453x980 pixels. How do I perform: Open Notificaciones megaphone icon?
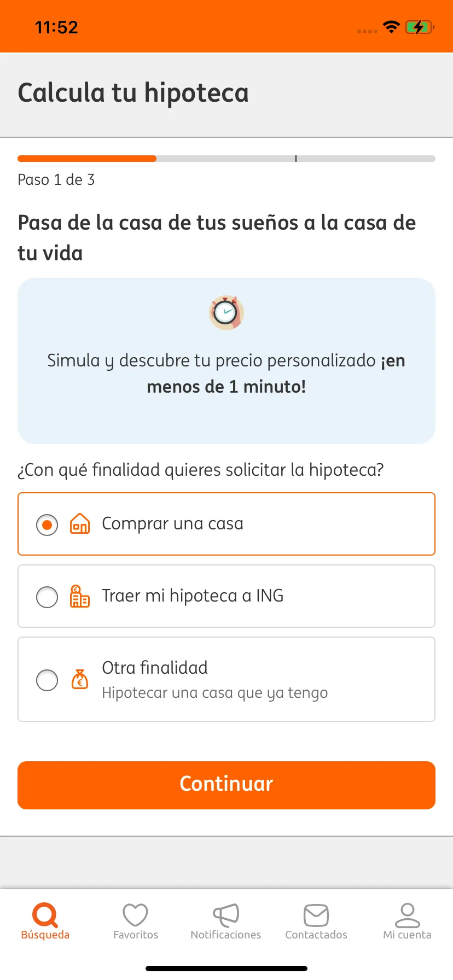[226, 914]
